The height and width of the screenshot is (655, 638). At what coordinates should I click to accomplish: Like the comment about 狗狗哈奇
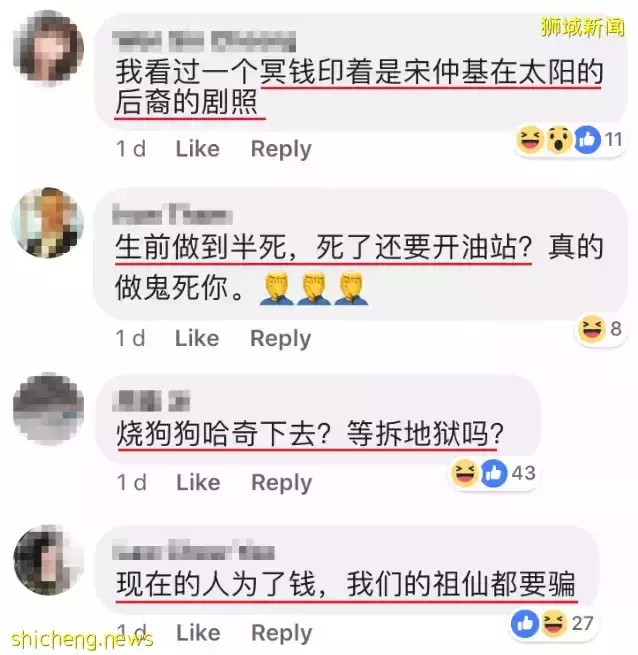click(x=198, y=482)
